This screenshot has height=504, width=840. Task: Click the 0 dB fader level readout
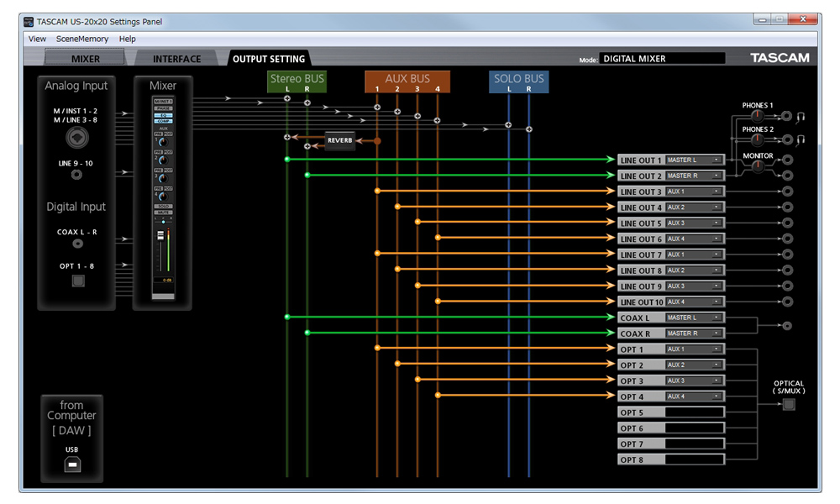point(164,280)
